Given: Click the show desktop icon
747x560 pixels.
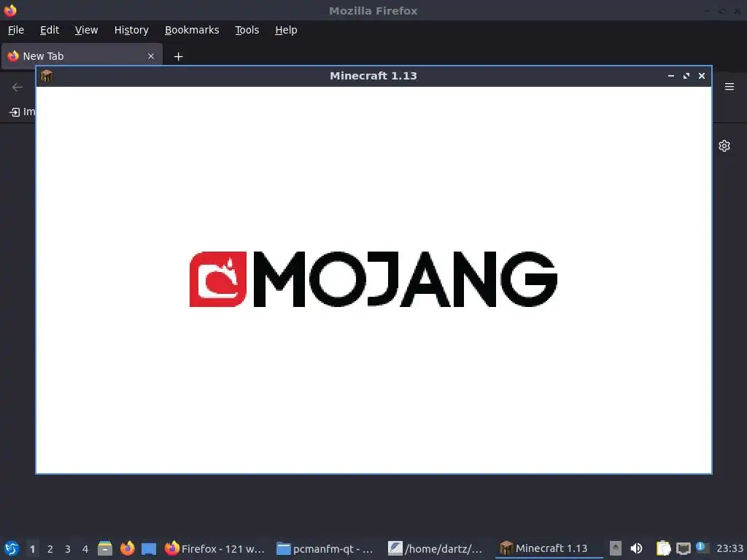Looking at the screenshot, I should tap(149, 548).
